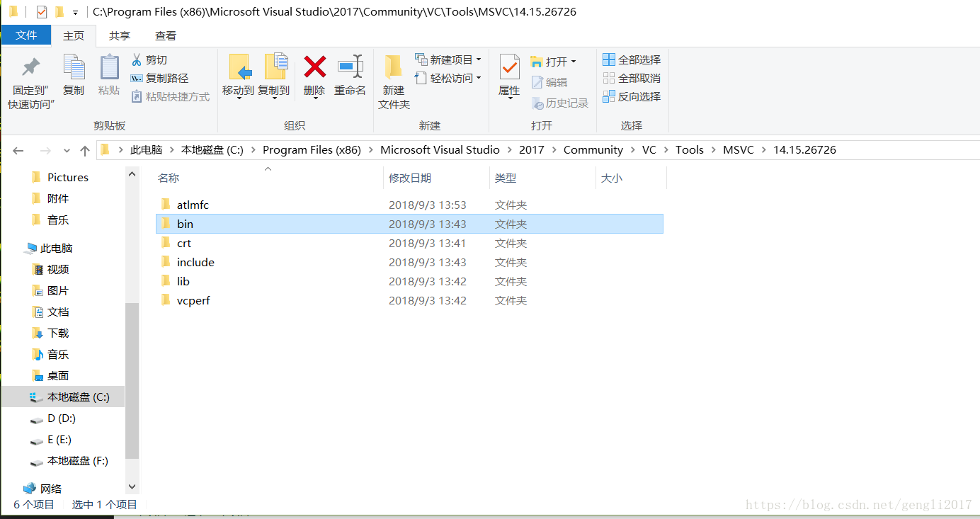The height and width of the screenshot is (519, 980).
Task: Click navigation pane scrollbar down arrow
Action: point(132,486)
